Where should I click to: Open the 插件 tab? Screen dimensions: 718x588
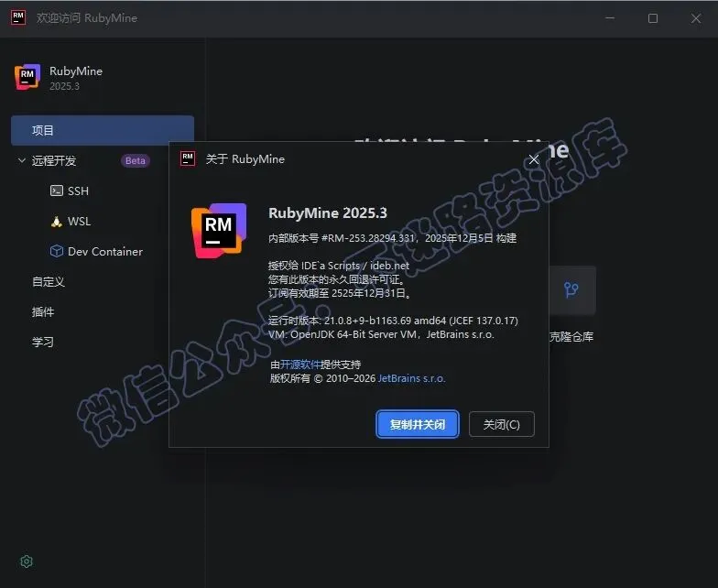[x=42, y=311]
